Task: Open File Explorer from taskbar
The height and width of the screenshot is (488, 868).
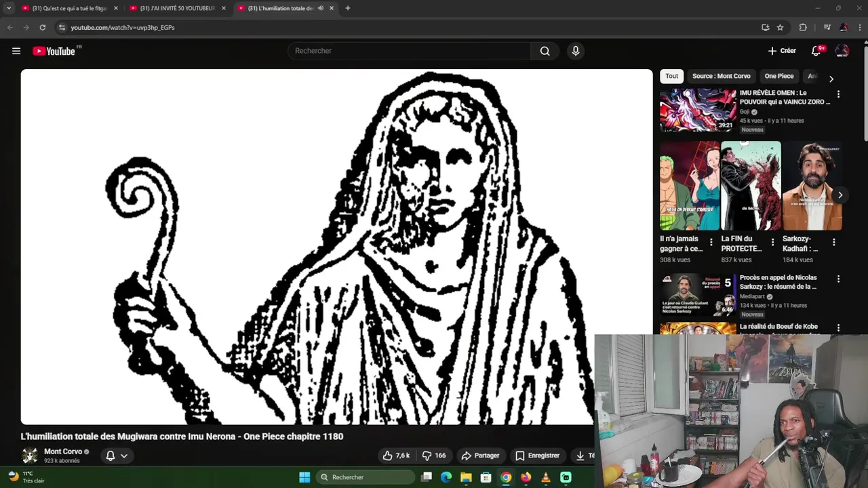Action: [466, 477]
